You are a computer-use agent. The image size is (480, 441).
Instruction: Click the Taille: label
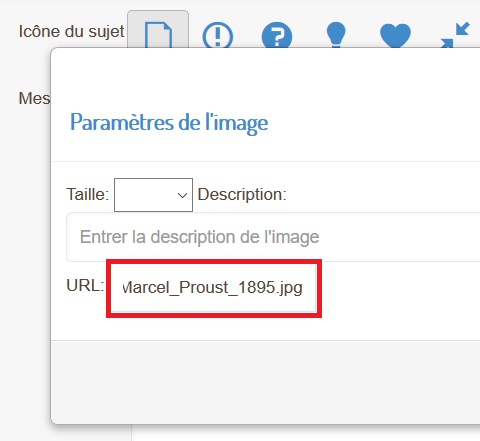tap(88, 194)
